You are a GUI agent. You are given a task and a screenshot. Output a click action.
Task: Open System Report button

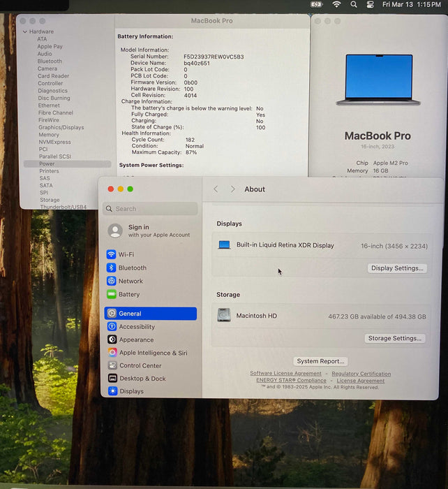click(x=320, y=361)
